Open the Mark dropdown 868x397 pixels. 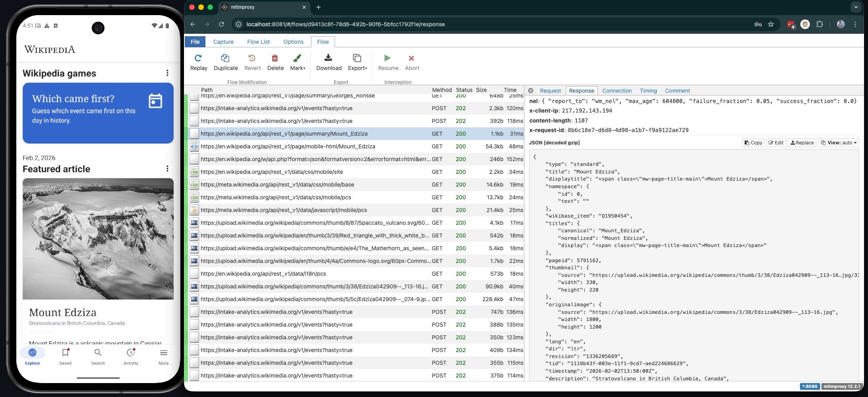(297, 62)
